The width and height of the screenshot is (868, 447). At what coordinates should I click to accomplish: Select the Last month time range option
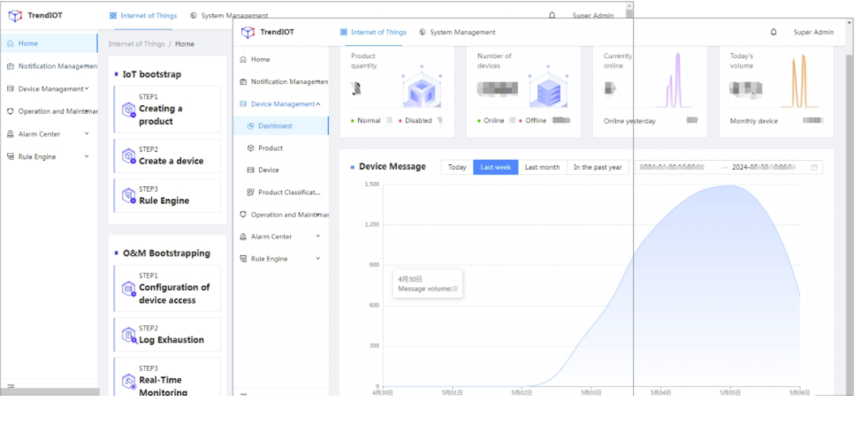(x=542, y=167)
